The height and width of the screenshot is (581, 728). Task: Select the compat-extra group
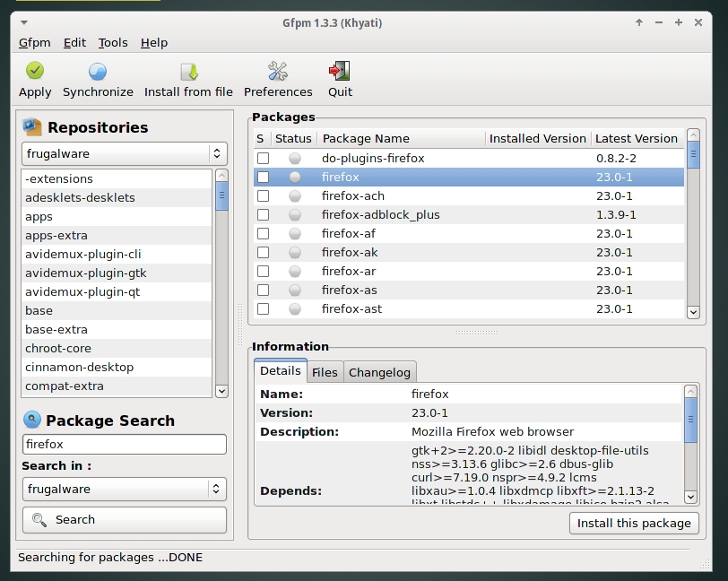click(117, 386)
